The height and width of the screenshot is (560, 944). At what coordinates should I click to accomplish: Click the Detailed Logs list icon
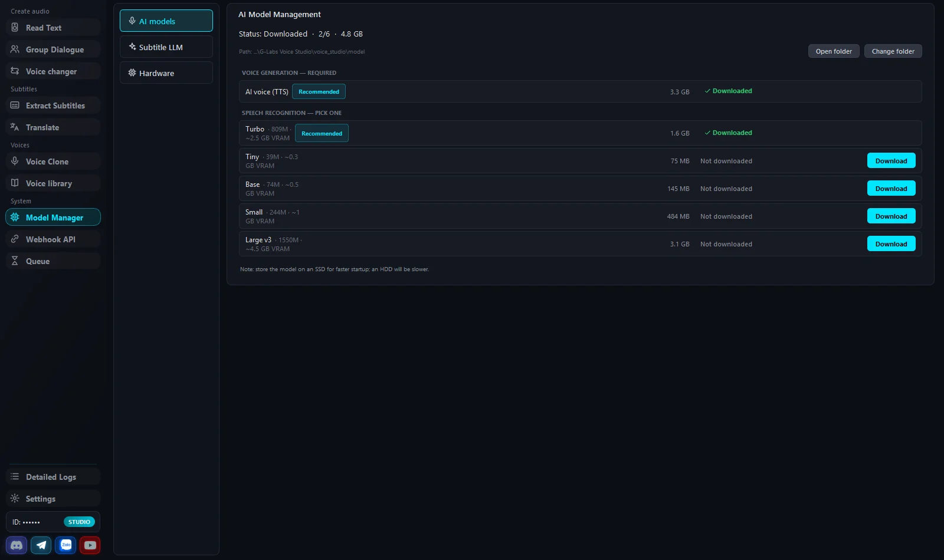point(15,477)
